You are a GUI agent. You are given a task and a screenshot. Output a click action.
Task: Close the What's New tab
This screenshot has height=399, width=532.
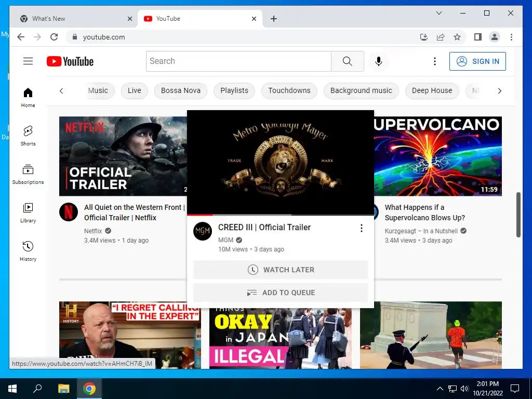(x=129, y=19)
